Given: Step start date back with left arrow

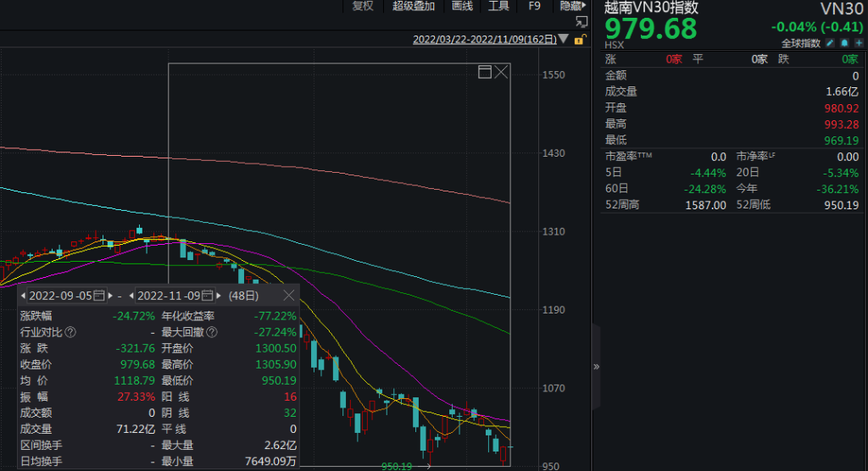Looking at the screenshot, I should [24, 296].
